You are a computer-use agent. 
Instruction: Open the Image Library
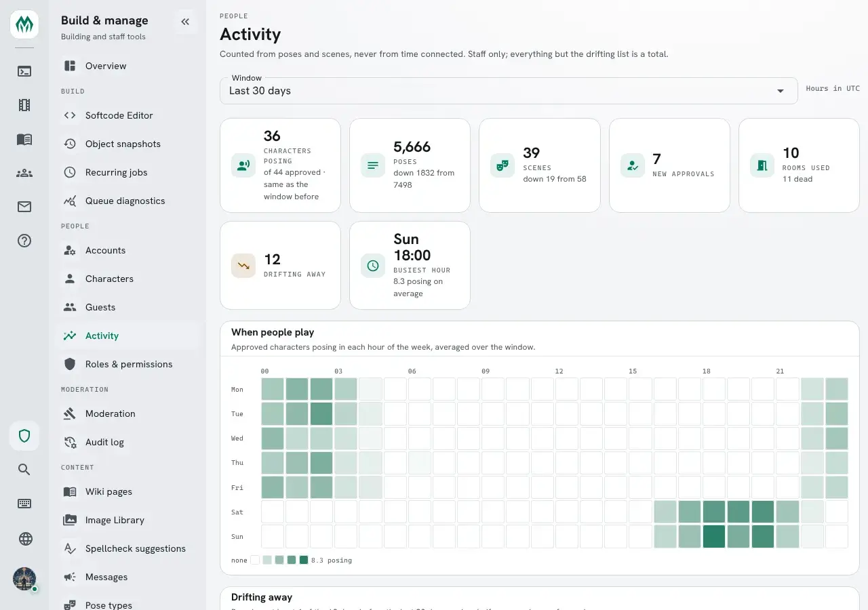pos(127,520)
